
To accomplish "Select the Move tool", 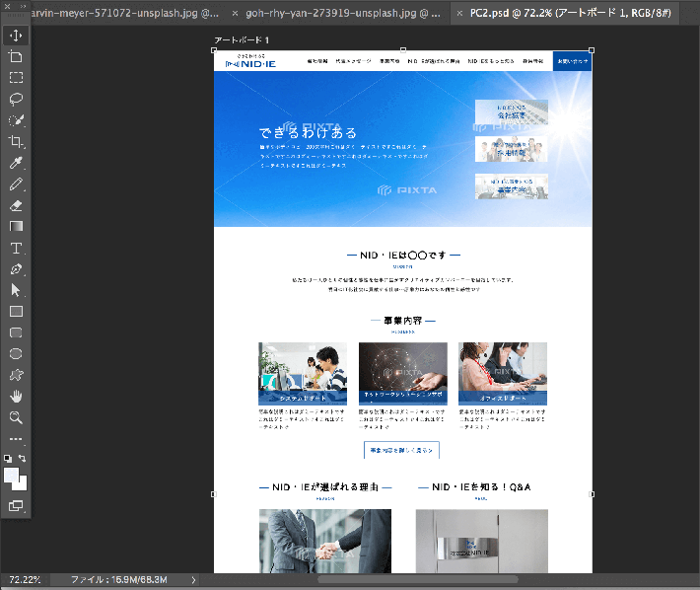I will [16, 36].
